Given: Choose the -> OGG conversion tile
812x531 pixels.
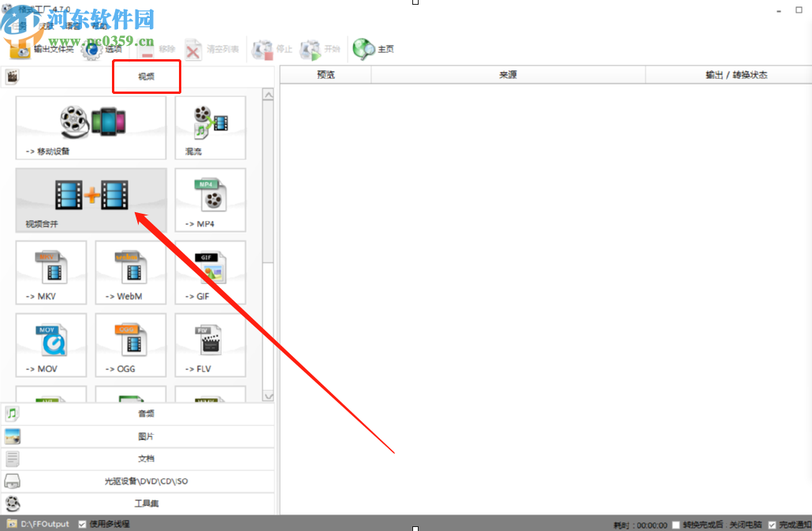Looking at the screenshot, I should tap(131, 345).
